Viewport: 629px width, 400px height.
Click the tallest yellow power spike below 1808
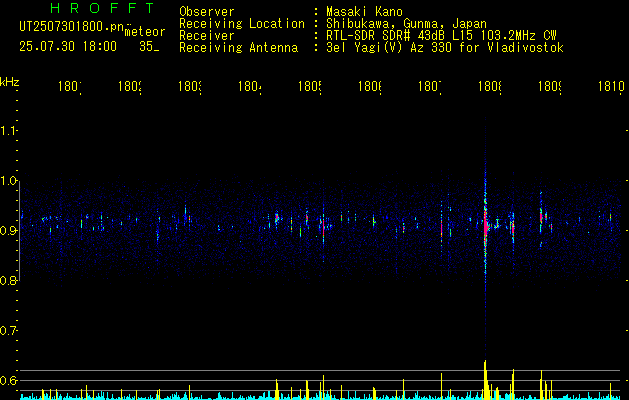[x=485, y=380]
